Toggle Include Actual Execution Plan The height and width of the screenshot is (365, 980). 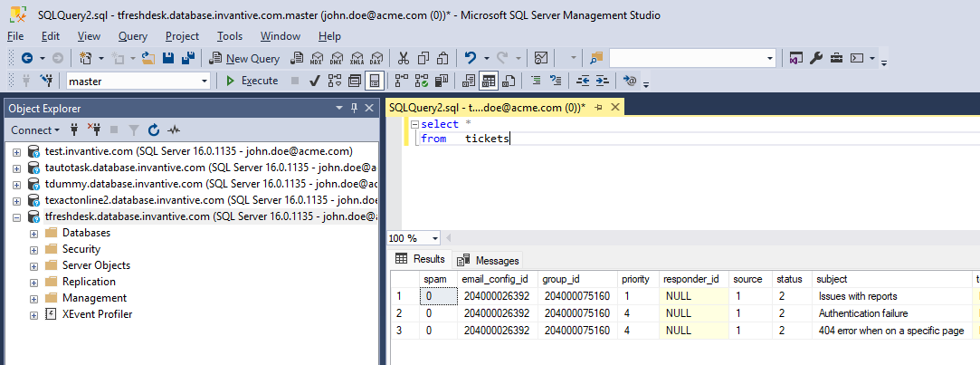point(401,80)
